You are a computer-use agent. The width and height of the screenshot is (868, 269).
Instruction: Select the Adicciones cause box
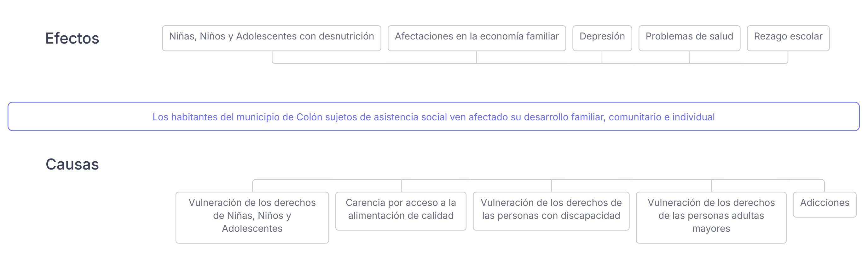click(x=824, y=204)
